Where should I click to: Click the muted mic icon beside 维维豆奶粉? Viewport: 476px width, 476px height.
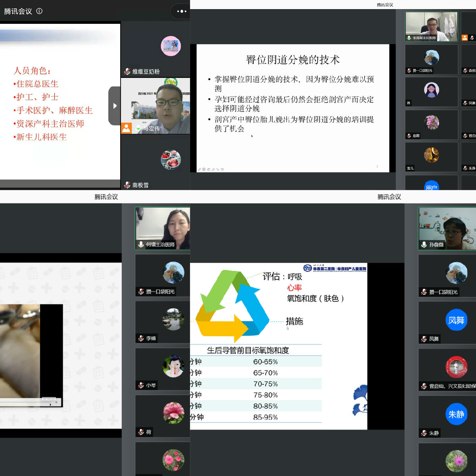[127, 71]
